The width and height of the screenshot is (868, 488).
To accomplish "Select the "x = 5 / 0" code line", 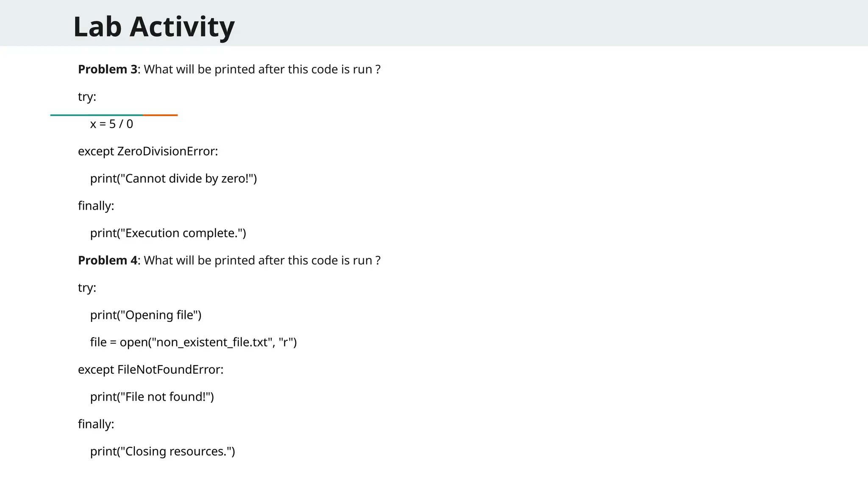I will click(111, 124).
